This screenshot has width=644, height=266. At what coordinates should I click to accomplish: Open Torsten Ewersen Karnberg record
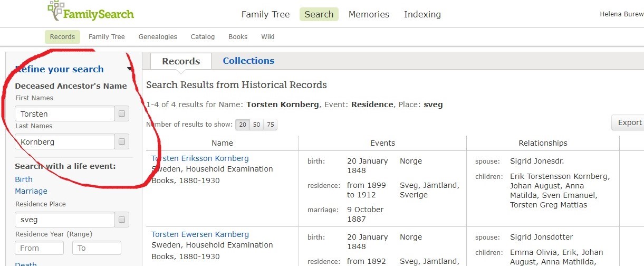200,234
